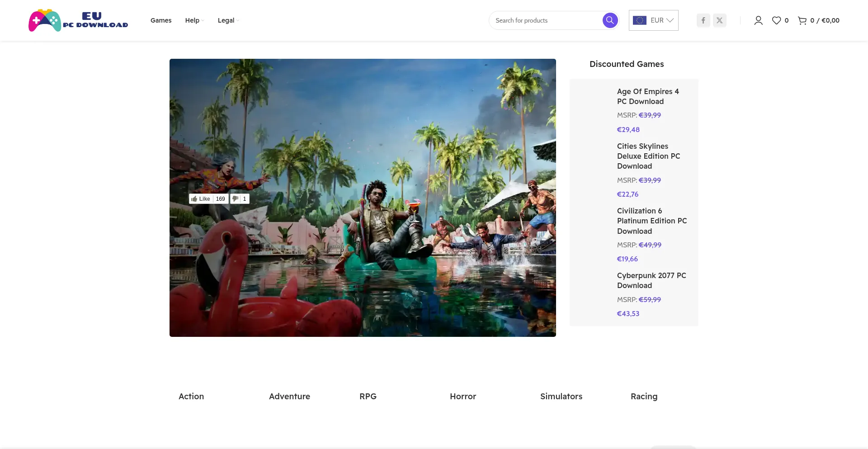Click the cart total 0 / €0,00

825,20
